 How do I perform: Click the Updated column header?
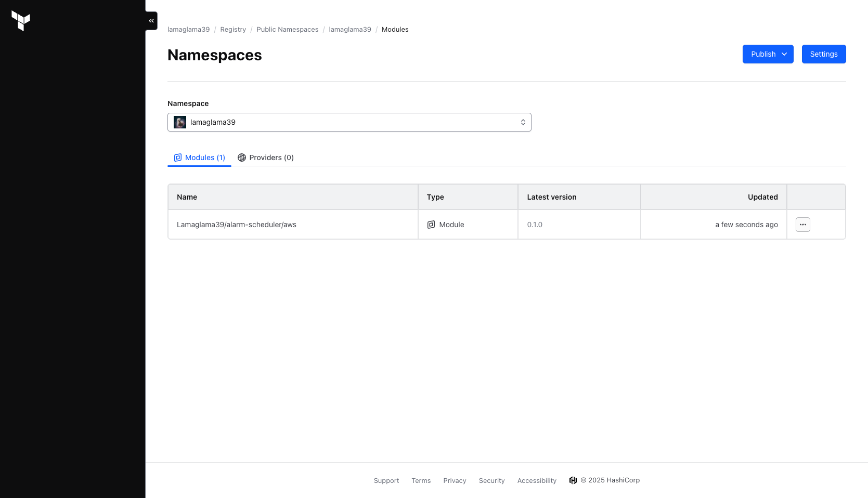pyautogui.click(x=714, y=197)
